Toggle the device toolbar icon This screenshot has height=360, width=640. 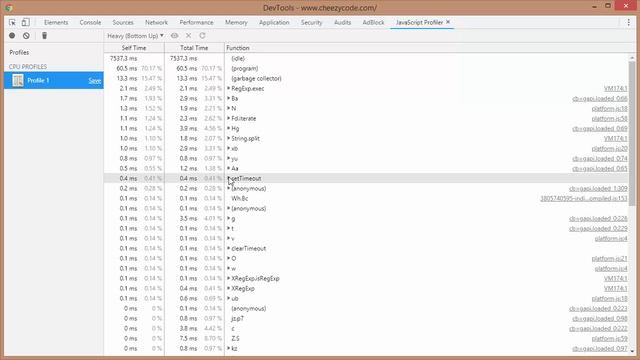pos(25,22)
